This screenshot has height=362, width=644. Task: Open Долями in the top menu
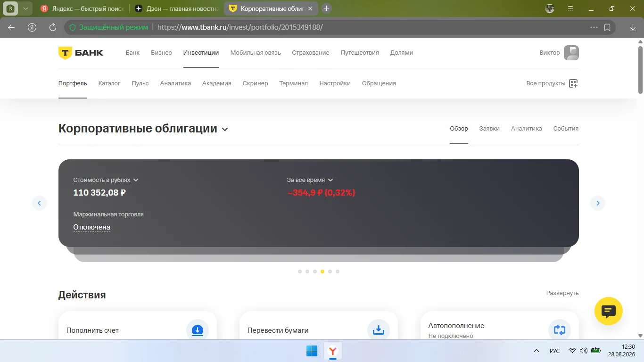402,53
